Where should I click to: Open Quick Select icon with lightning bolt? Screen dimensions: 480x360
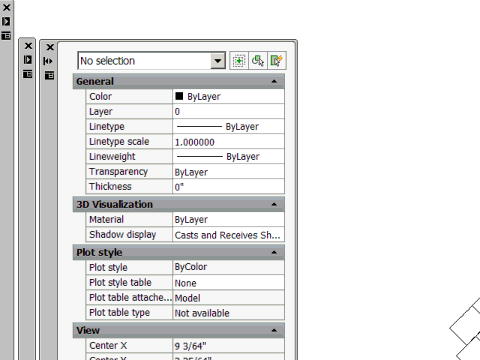tap(277, 61)
